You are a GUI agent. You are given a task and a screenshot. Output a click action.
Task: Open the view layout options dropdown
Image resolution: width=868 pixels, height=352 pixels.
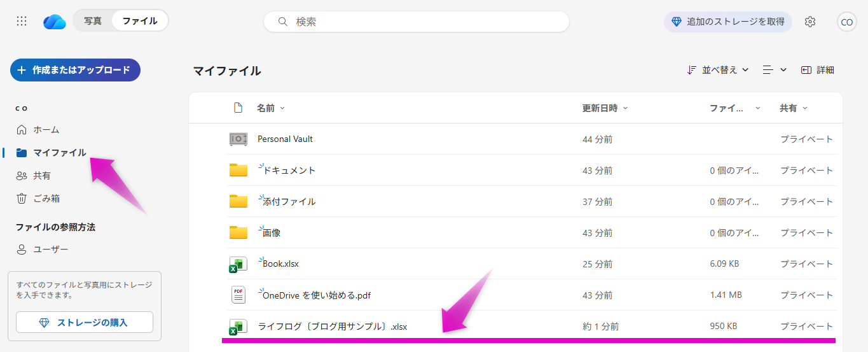pos(775,70)
